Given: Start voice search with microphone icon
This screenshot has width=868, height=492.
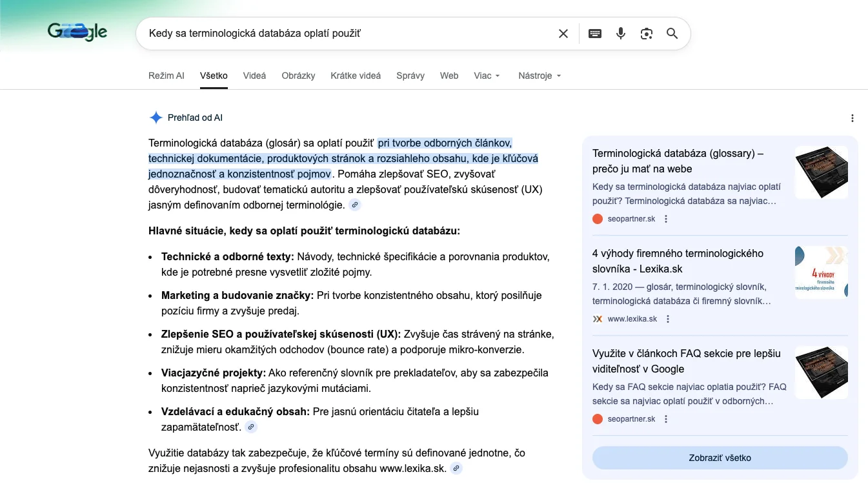Looking at the screenshot, I should 621,34.
